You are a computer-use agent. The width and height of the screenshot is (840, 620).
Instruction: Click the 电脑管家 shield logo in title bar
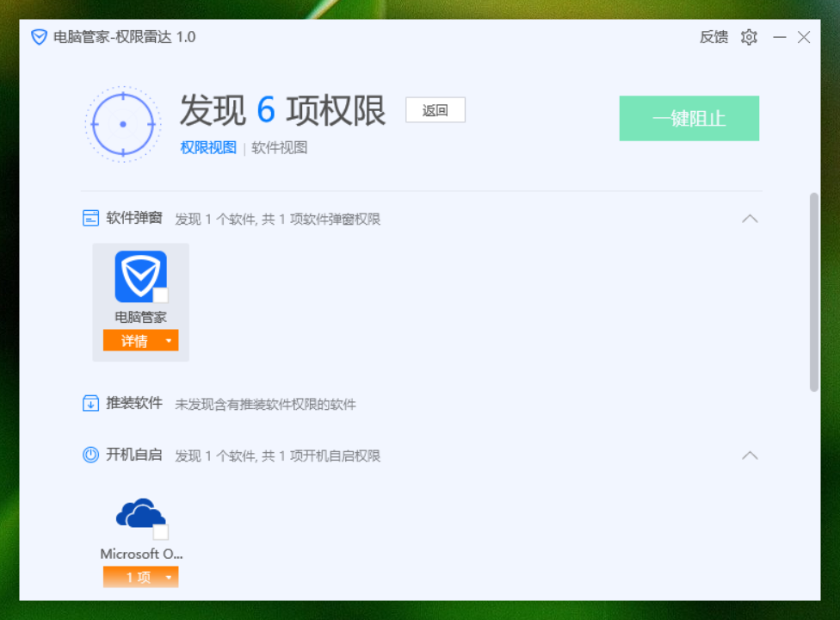click(39, 37)
